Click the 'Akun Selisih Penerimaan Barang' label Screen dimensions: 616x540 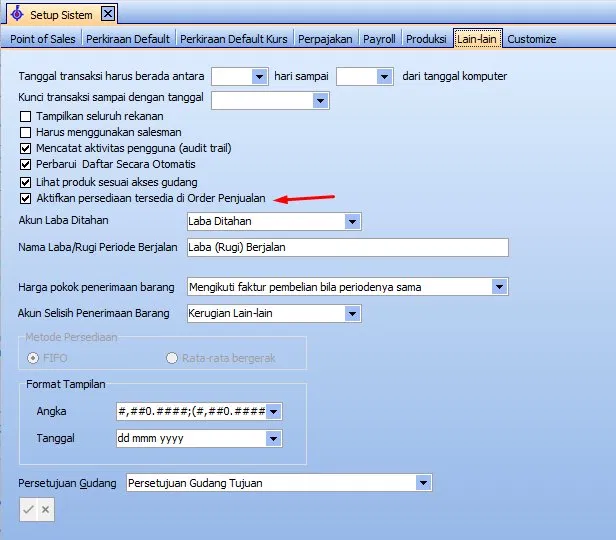(x=94, y=313)
